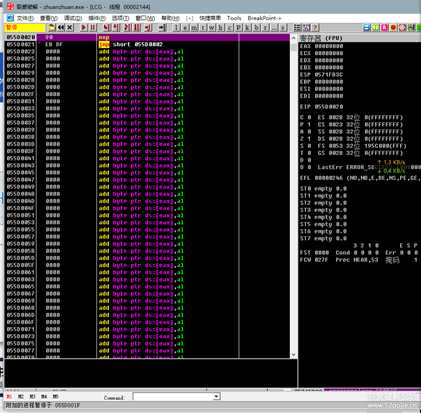This screenshot has height=413, width=421.
Task: Show Breakpoints with b toolbar button
Action: point(256,28)
